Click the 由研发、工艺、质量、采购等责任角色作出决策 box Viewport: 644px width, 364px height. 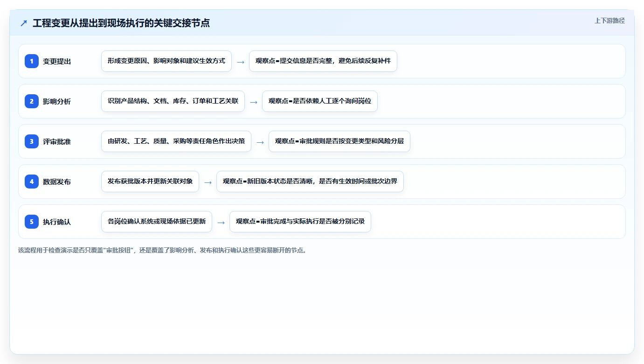[176, 141]
